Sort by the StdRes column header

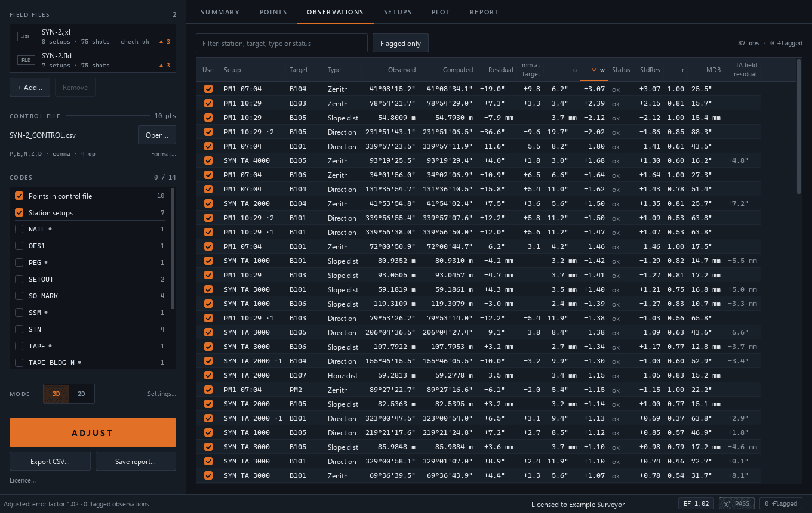(x=650, y=70)
